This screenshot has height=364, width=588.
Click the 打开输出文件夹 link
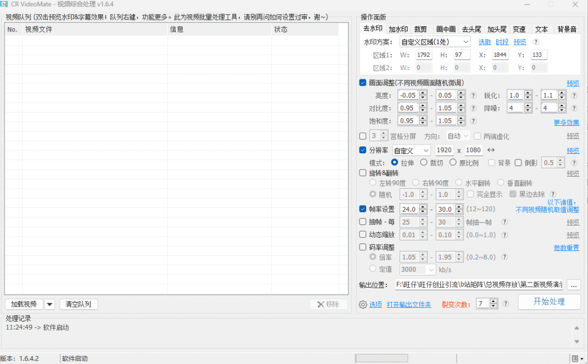(x=408, y=304)
